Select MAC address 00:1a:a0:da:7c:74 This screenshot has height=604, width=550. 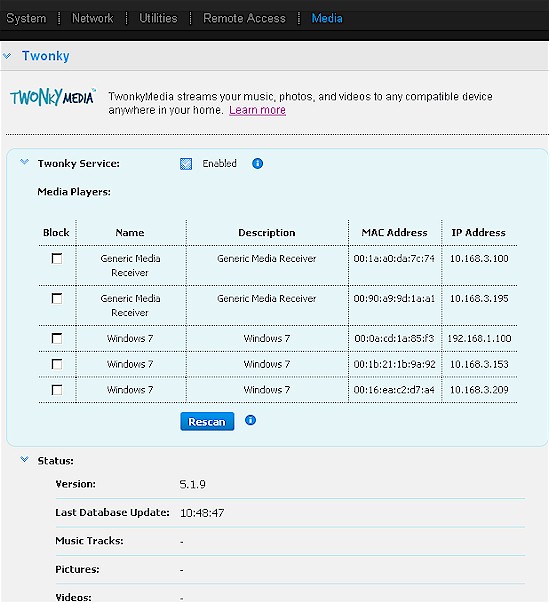click(394, 258)
